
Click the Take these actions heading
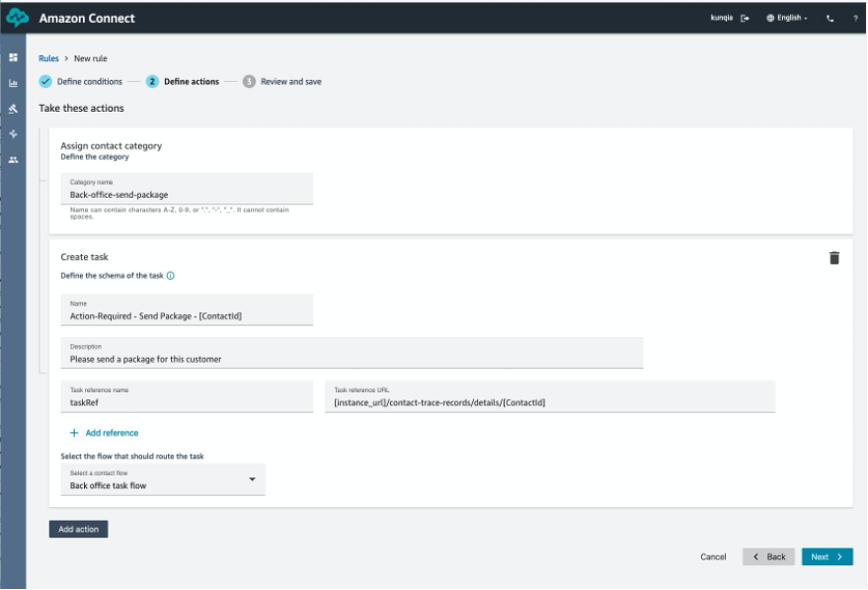tap(81, 108)
